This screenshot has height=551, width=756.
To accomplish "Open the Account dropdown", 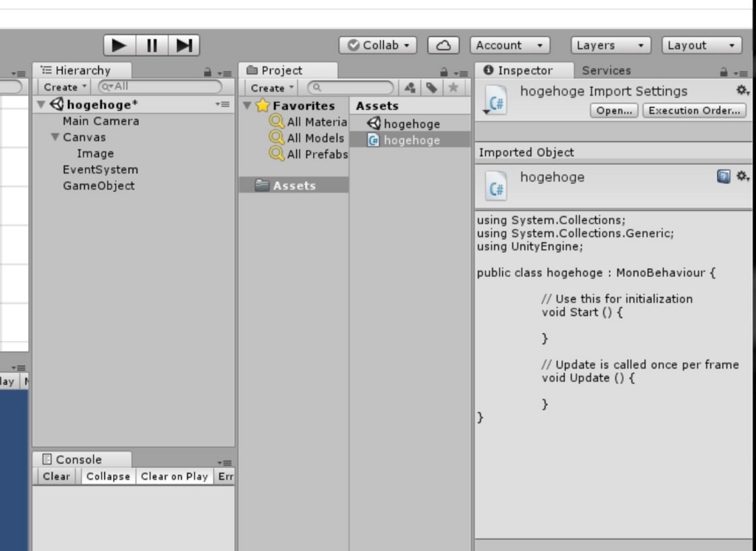I will click(x=509, y=45).
